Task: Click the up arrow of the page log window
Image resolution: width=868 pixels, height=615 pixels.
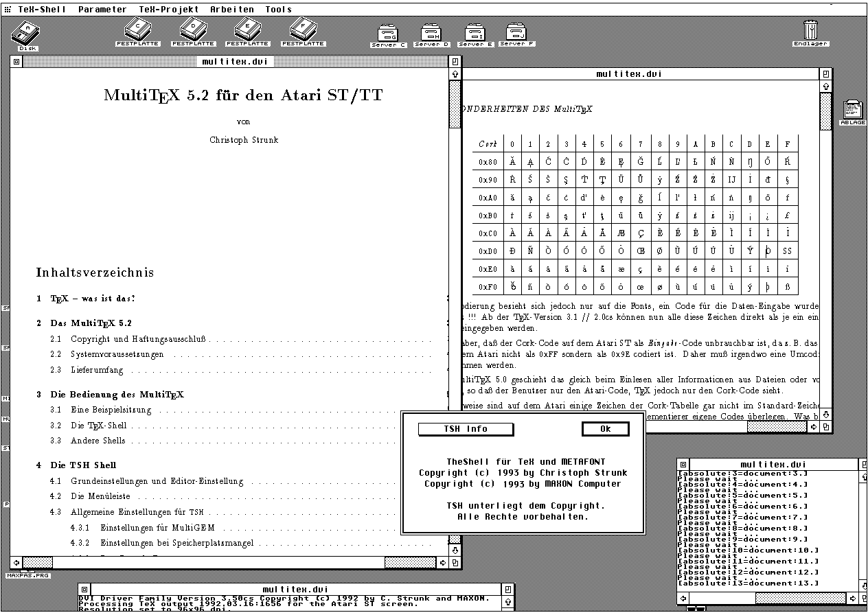Action: click(863, 476)
